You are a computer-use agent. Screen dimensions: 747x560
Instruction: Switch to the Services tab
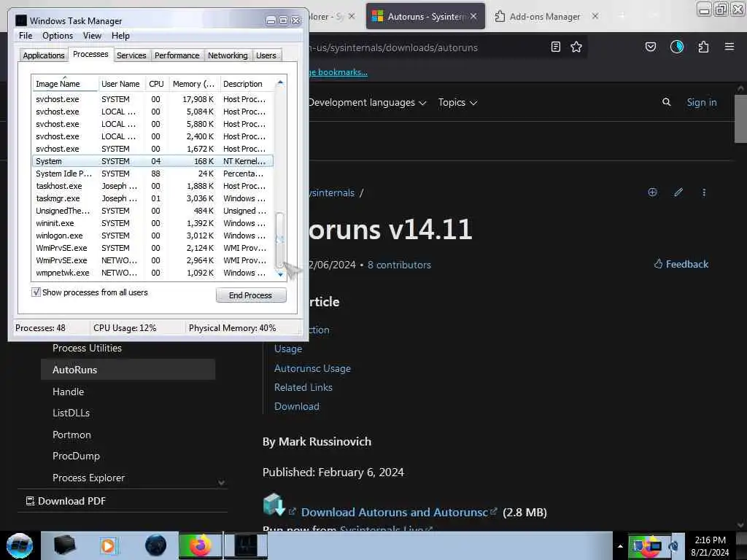[131, 55]
